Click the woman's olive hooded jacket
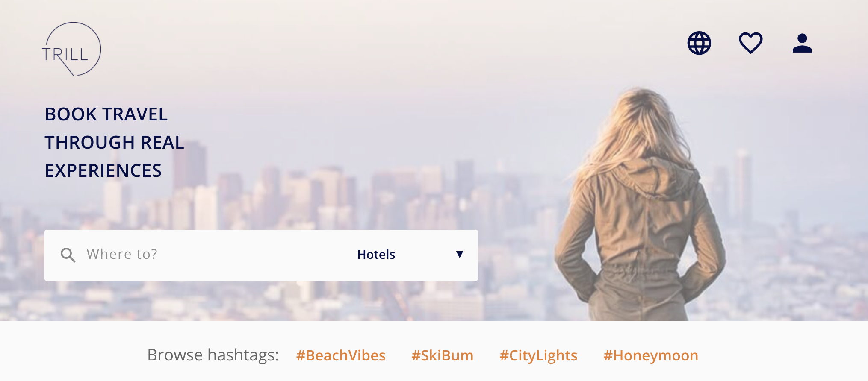 [x=639, y=239]
